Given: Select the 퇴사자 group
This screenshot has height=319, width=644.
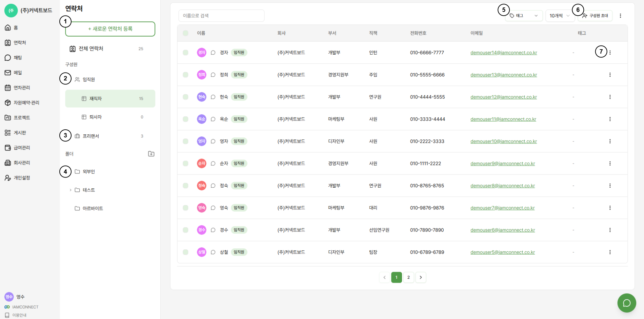Looking at the screenshot, I should point(110,117).
